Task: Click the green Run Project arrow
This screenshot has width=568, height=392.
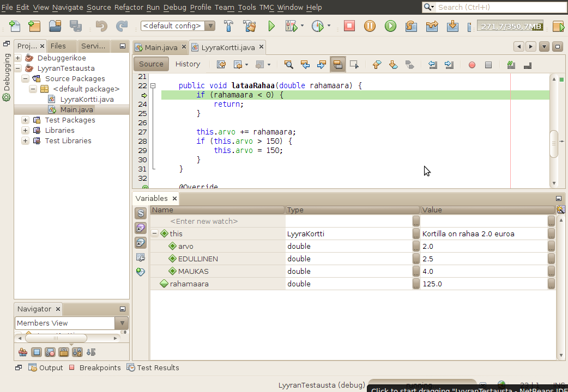Action: click(271, 26)
